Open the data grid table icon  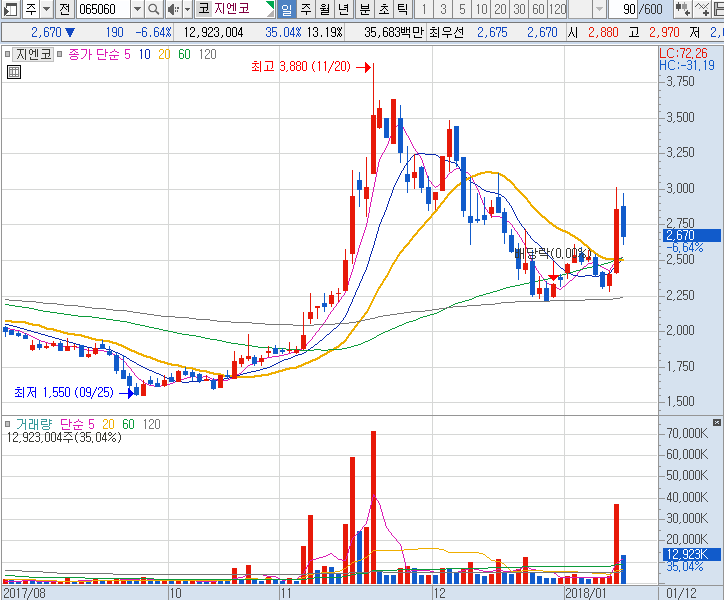14,72
